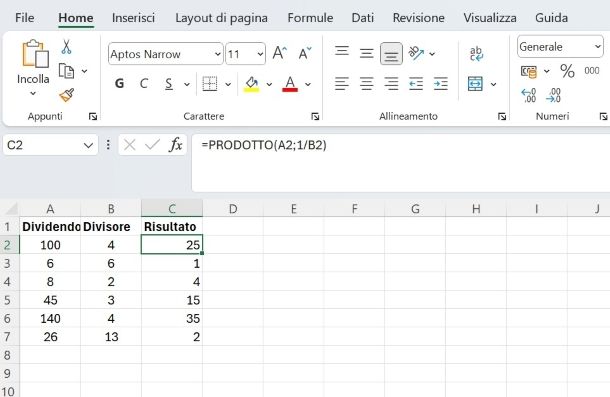Click the increase indent icon
This screenshot has width=610, height=397.
[x=441, y=84]
